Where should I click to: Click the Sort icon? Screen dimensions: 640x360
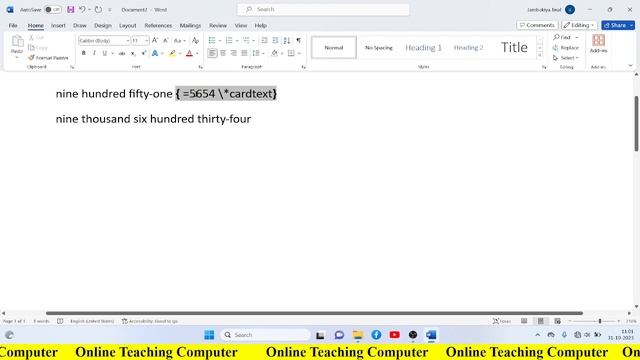[x=287, y=40]
